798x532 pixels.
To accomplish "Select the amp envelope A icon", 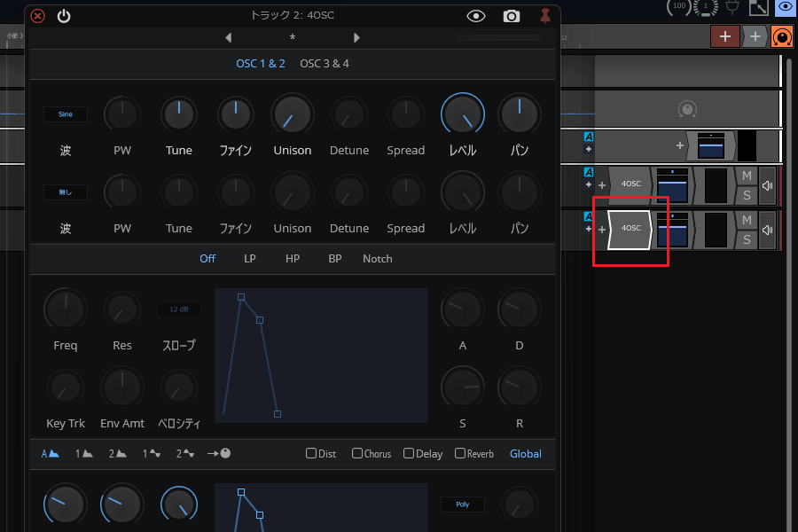I will (x=50, y=454).
